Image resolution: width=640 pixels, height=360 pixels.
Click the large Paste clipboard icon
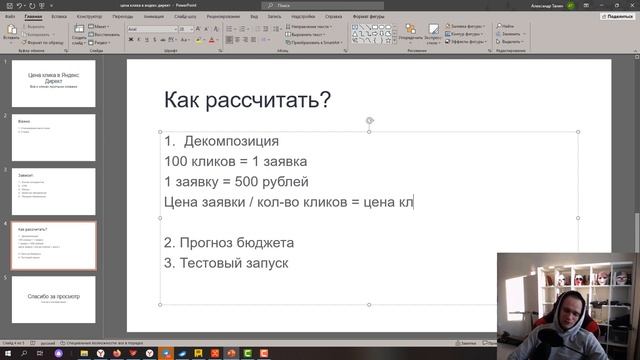pyautogui.click(x=11, y=29)
